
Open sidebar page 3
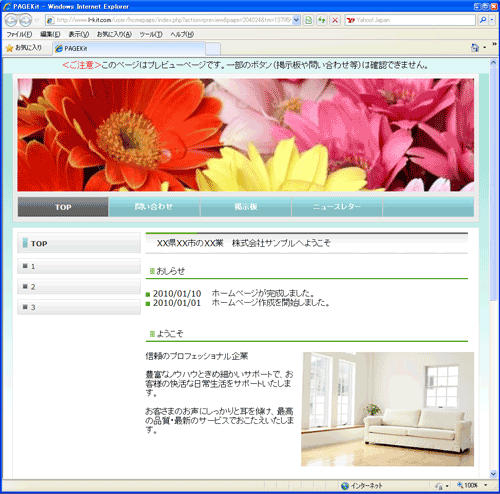pyautogui.click(x=79, y=307)
